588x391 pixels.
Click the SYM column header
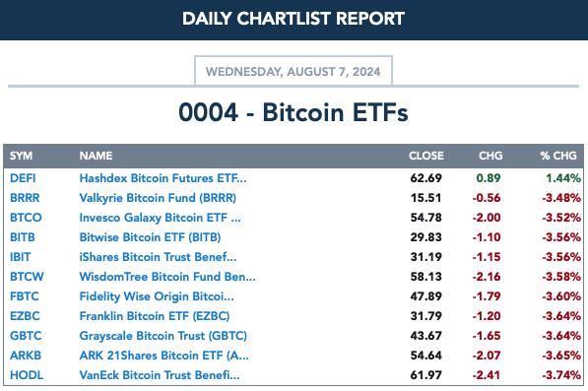(21, 156)
